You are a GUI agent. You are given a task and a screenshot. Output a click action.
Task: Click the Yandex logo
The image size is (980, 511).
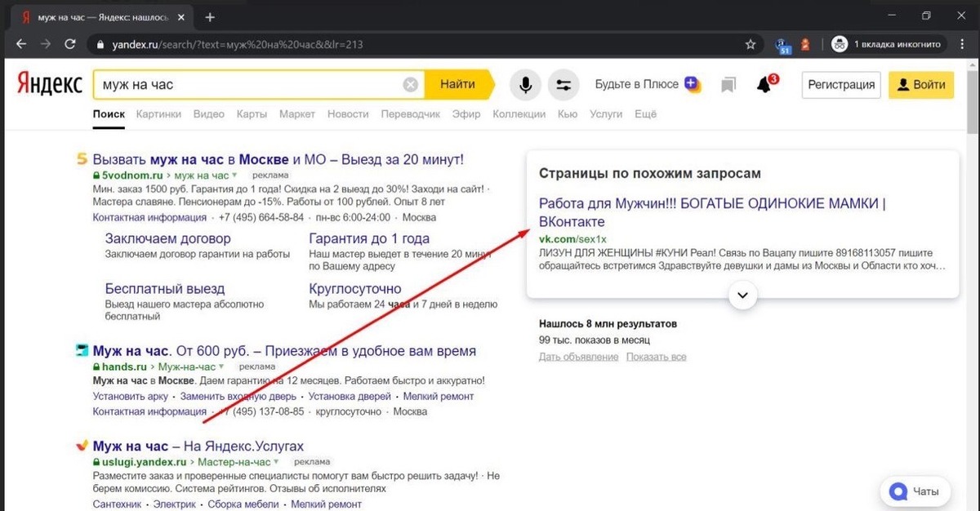(50, 84)
